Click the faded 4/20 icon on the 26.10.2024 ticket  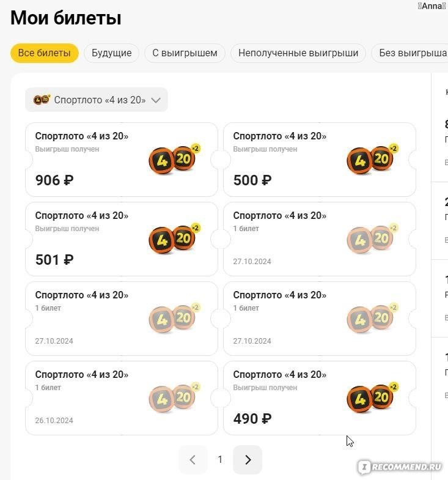click(175, 397)
